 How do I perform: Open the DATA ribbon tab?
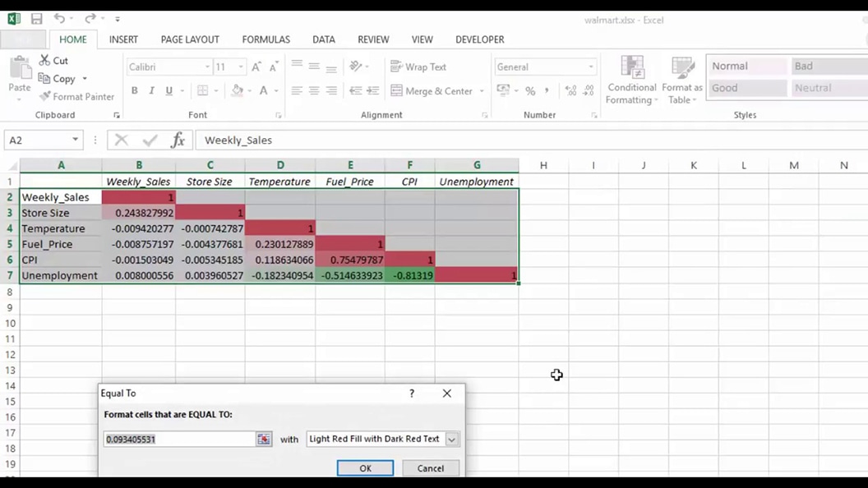(x=323, y=39)
